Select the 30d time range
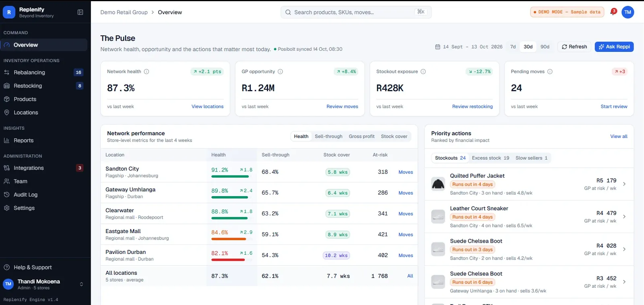Image resolution: width=644 pixels, height=305 pixels. click(528, 47)
